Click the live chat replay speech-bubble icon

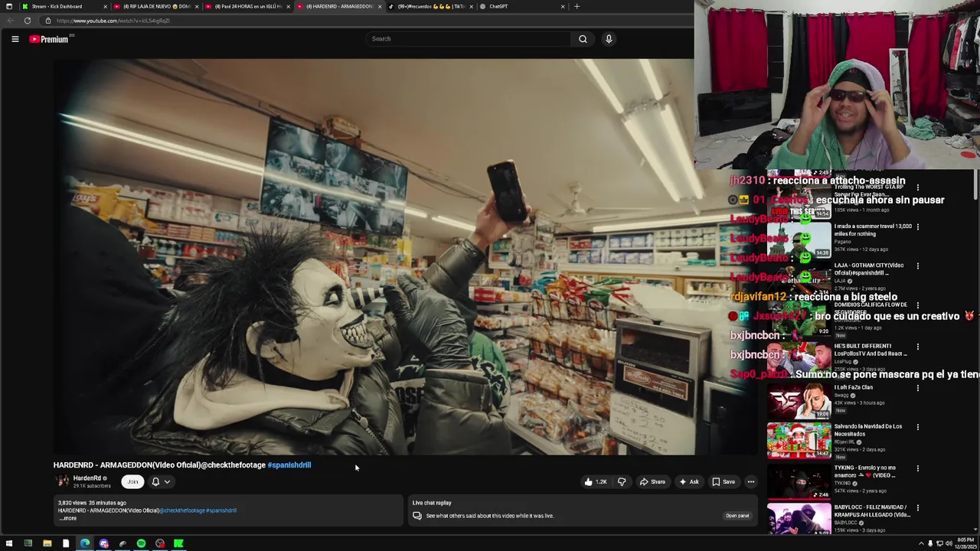(x=417, y=516)
